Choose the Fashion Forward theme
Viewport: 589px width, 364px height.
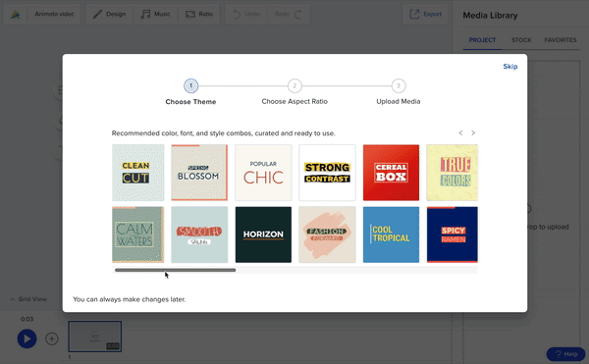point(327,234)
